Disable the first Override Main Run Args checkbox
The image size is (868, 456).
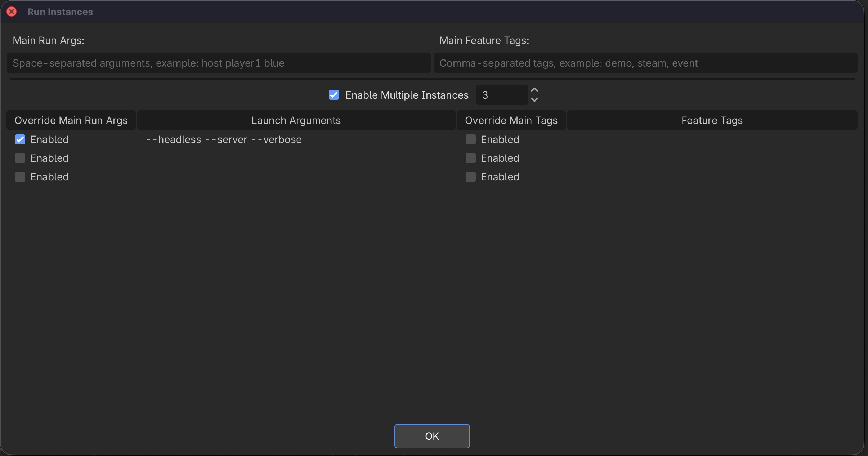point(20,139)
